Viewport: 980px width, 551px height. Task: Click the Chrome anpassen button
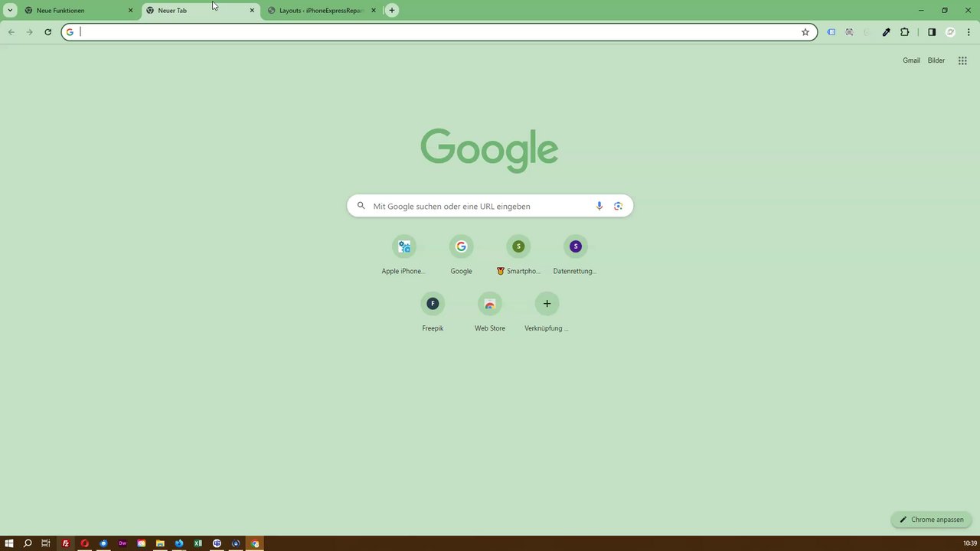point(932,520)
